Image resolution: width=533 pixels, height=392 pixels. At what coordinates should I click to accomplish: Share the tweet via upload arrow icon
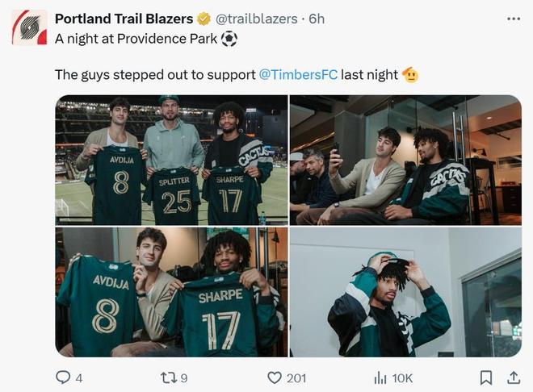point(513,377)
